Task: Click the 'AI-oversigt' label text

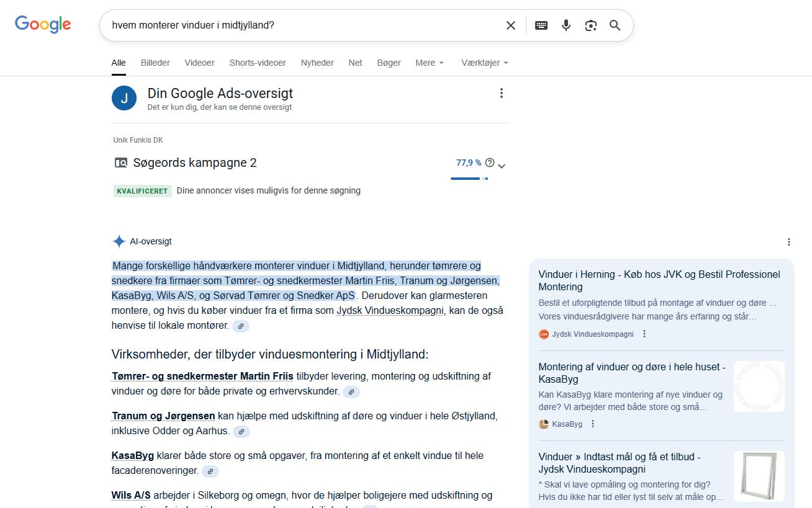Action: coord(151,241)
